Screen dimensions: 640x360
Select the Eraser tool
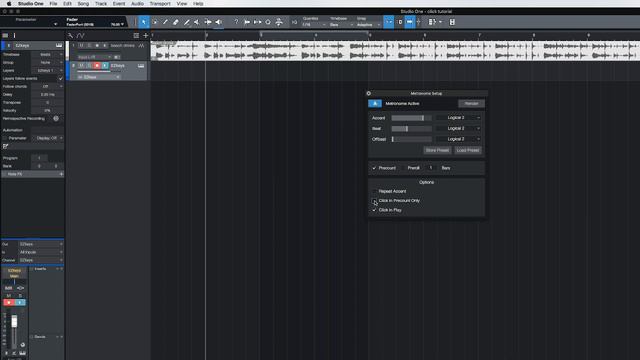176,22
